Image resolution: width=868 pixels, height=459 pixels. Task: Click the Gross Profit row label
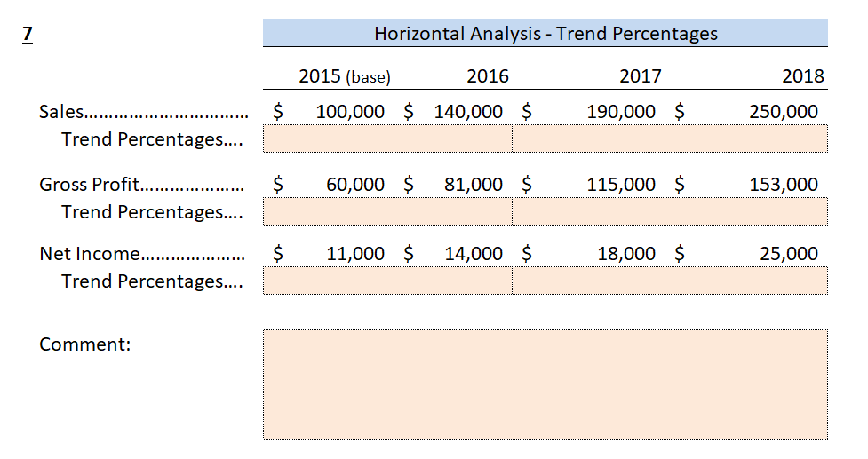(x=142, y=184)
